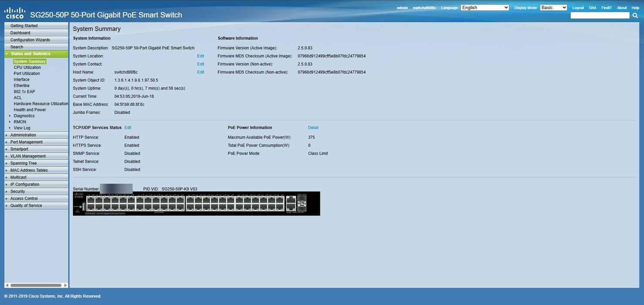This screenshot has width=644, height=305.
Task: Click Active Image MD5 checksum value
Action: pos(332,56)
